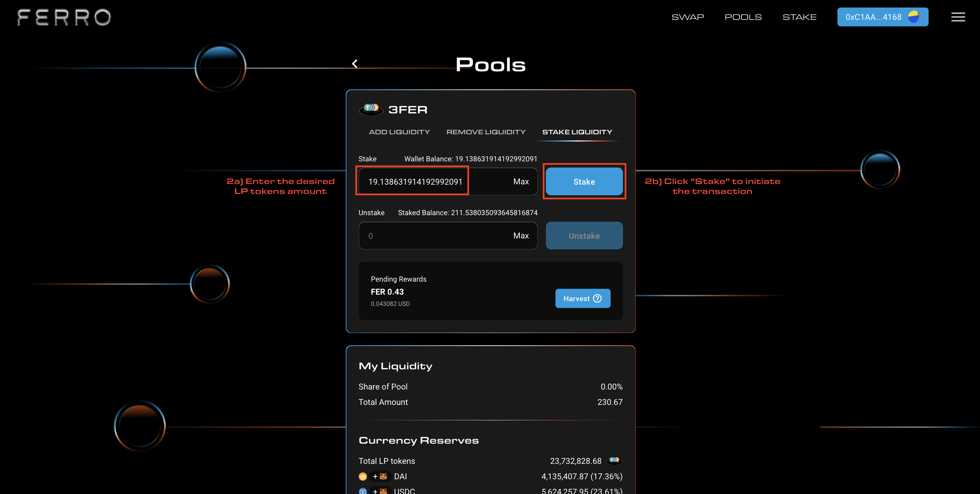Click the DAI reserve 4,135,407.87 (17.36%)
This screenshot has height=494, width=980.
click(x=582, y=476)
